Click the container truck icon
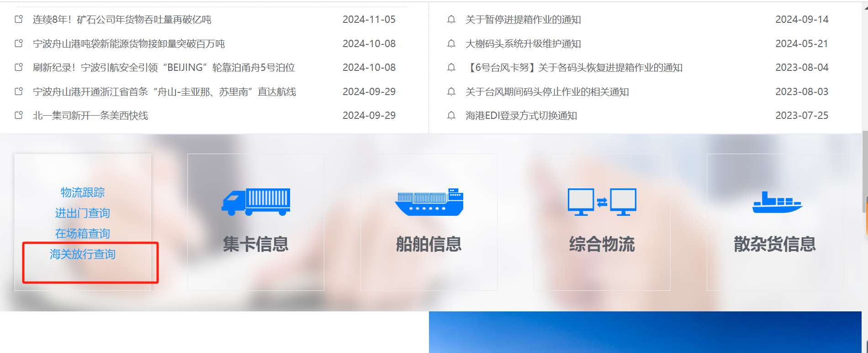The image size is (868, 353). point(256,202)
